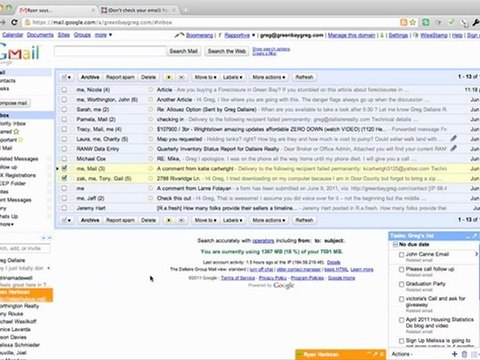Screen dimensions: 480x360
Task: Mark the Graduation Party task complete
Action: coord(402,284)
